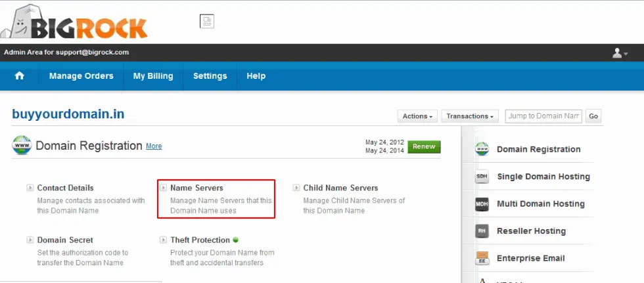Click 'Manage Child Name Servers of' description
Screen dimensions: 644x283
(x=354, y=201)
